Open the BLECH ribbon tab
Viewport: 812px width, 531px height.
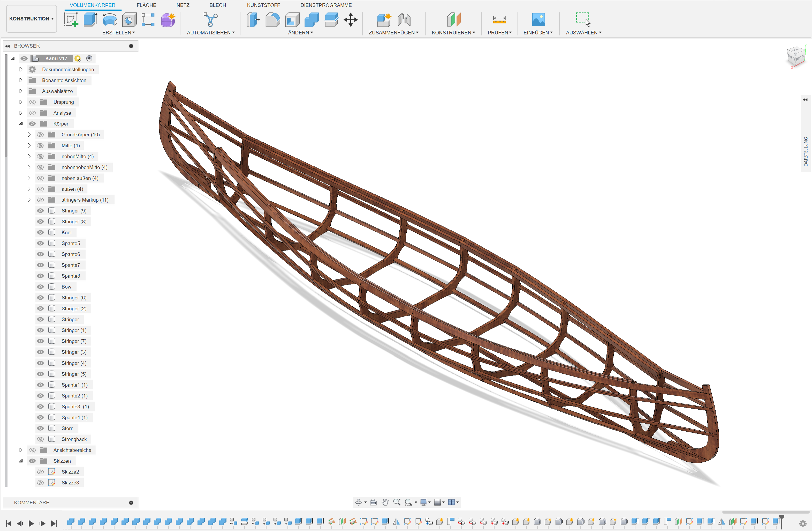click(217, 5)
